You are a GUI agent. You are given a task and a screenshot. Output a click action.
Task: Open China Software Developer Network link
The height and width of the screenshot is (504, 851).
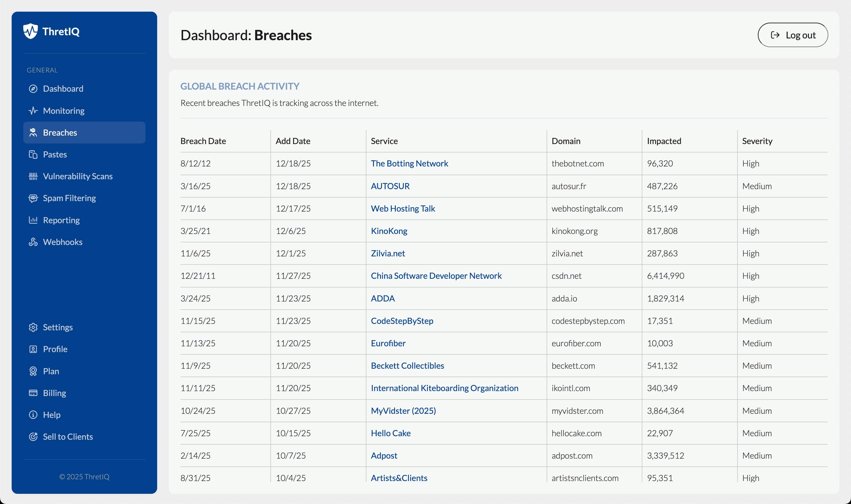[436, 276]
